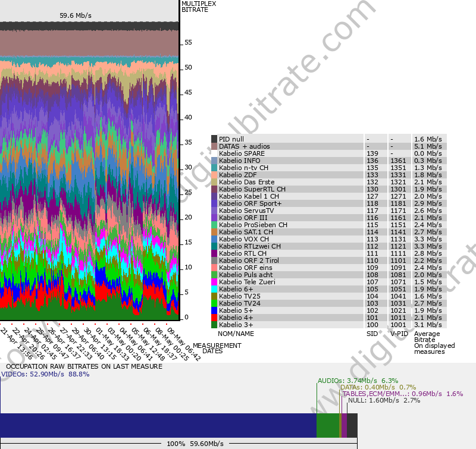Click the 0.3 Mb/s Kabelio INFO bitrate
The width and height of the screenshot is (476, 449).
tap(428, 161)
